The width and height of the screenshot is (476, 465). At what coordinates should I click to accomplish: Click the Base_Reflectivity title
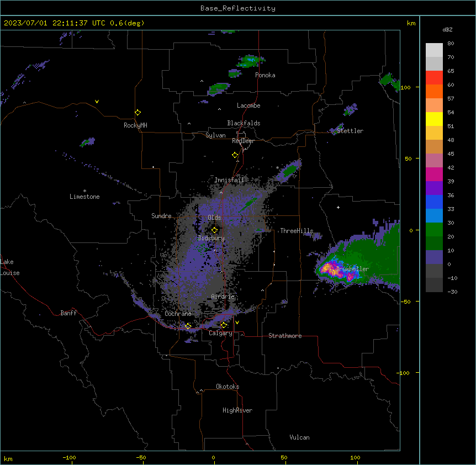[238, 8]
